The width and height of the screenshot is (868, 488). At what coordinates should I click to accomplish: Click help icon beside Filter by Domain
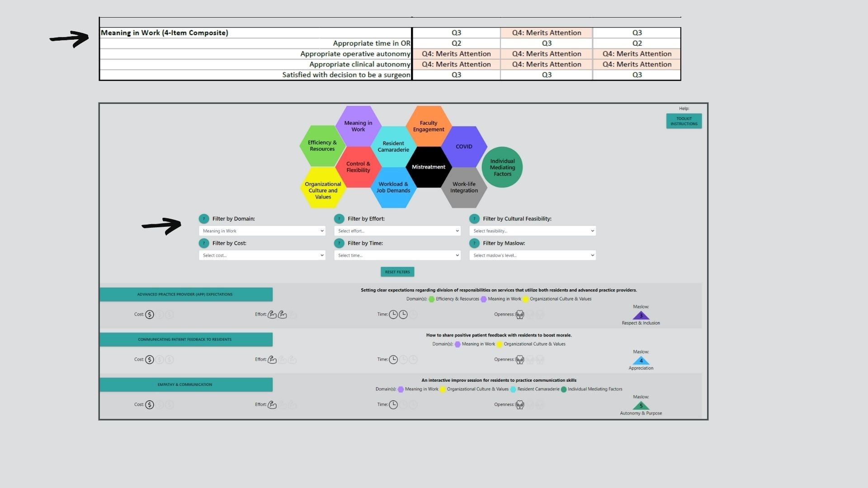[x=204, y=219]
